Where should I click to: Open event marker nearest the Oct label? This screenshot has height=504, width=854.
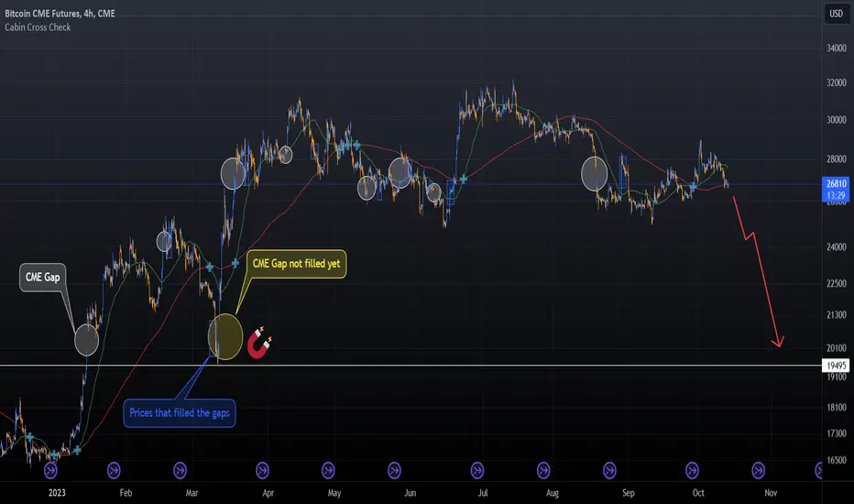tap(692, 470)
